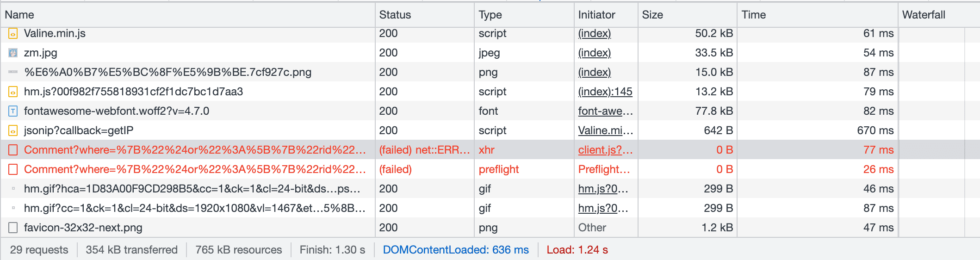Sort by the Time column header

coord(753,15)
